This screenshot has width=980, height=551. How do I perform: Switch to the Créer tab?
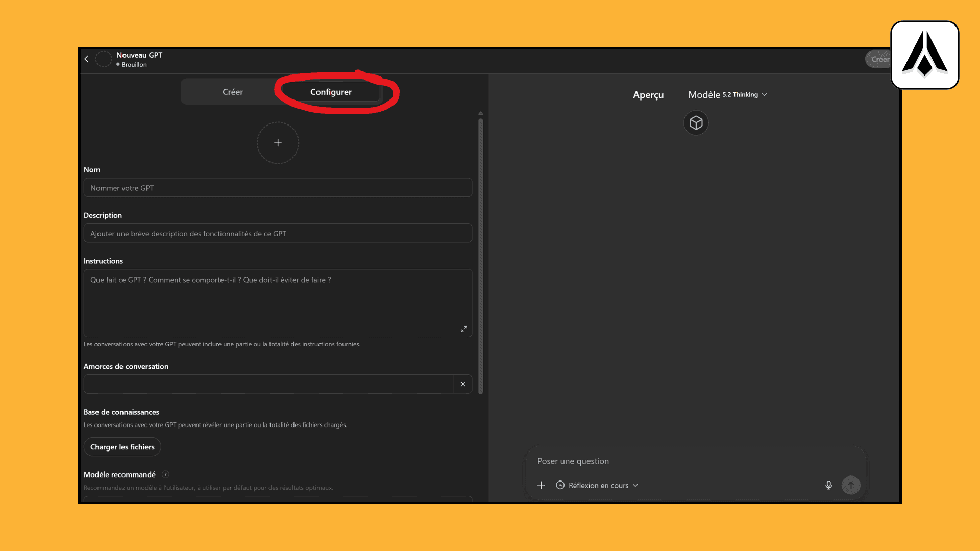click(233, 92)
